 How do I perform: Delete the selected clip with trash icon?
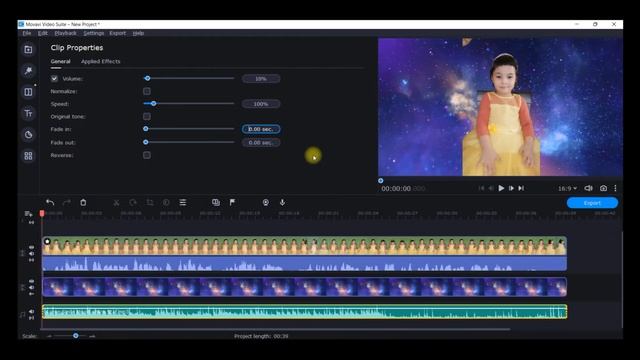click(x=83, y=202)
